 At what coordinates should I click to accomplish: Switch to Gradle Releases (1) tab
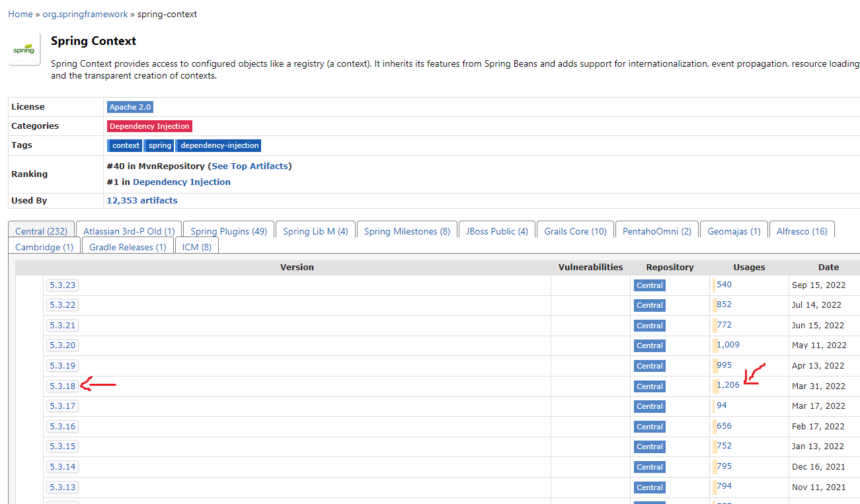pyautogui.click(x=128, y=247)
